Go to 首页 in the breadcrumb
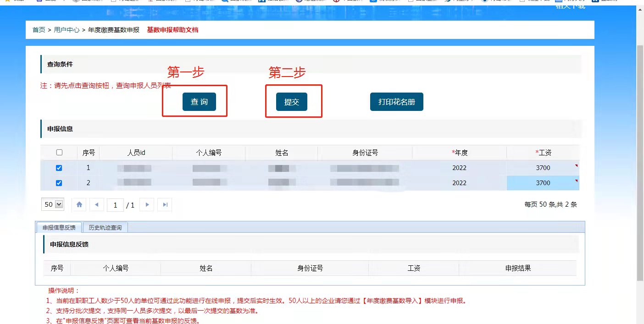644x324 pixels. 39,30
